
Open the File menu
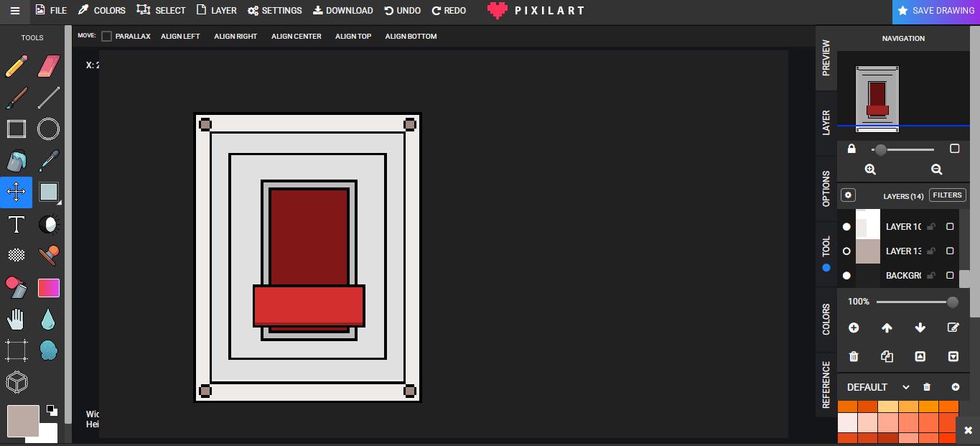point(51,11)
